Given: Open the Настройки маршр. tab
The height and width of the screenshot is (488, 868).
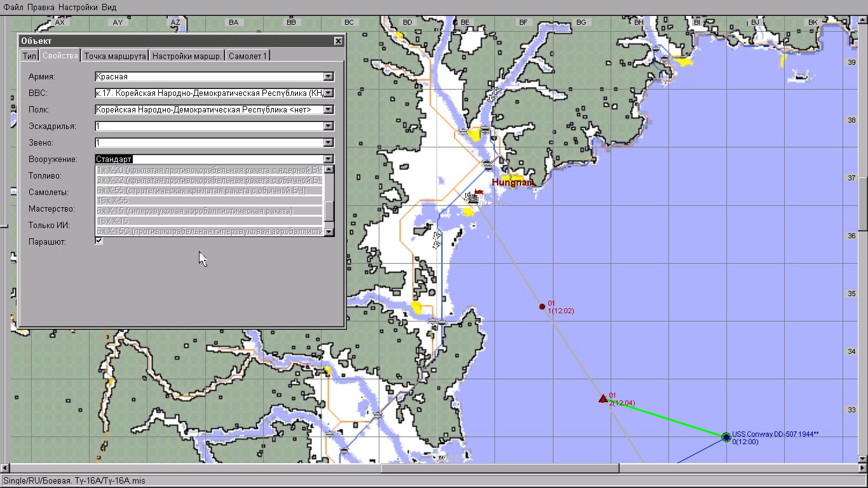Looking at the screenshot, I should (187, 56).
